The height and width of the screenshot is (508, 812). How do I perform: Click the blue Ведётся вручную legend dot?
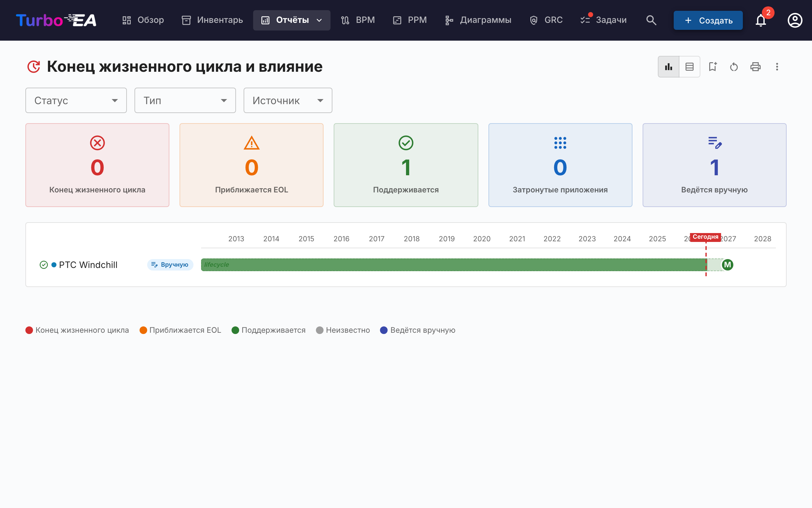click(384, 330)
